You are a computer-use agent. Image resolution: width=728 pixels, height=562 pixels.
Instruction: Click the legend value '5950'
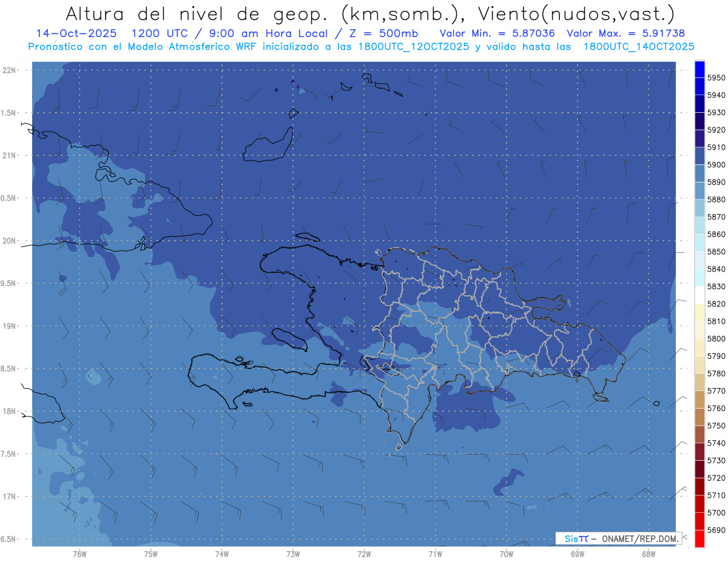click(x=716, y=78)
